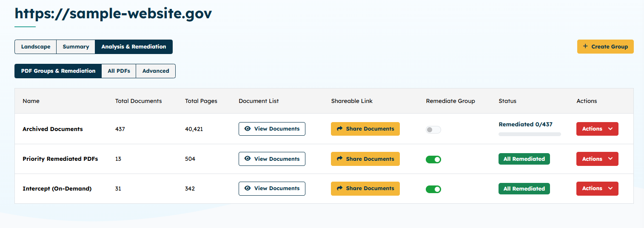Open Actions dropdown for Intercept (On-Demand)
This screenshot has height=228, width=644.
[597, 188]
